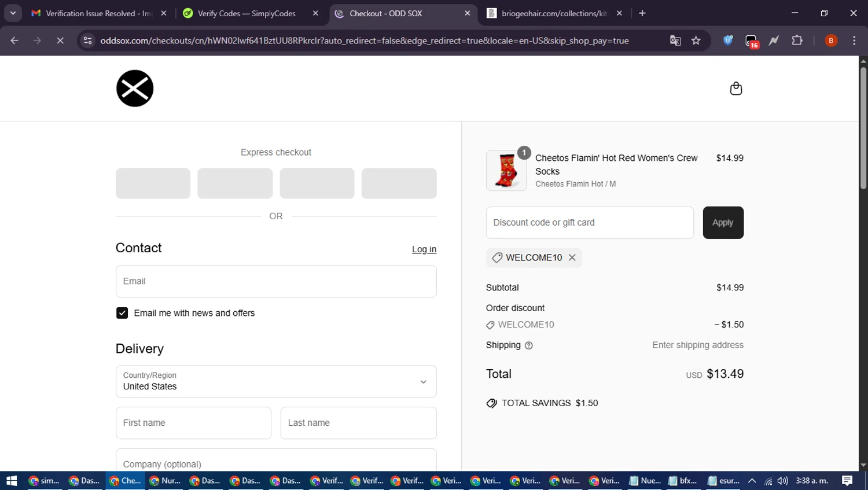Close the Verify Codes SimplyCodes tab
The image size is (868, 490).
[315, 13]
